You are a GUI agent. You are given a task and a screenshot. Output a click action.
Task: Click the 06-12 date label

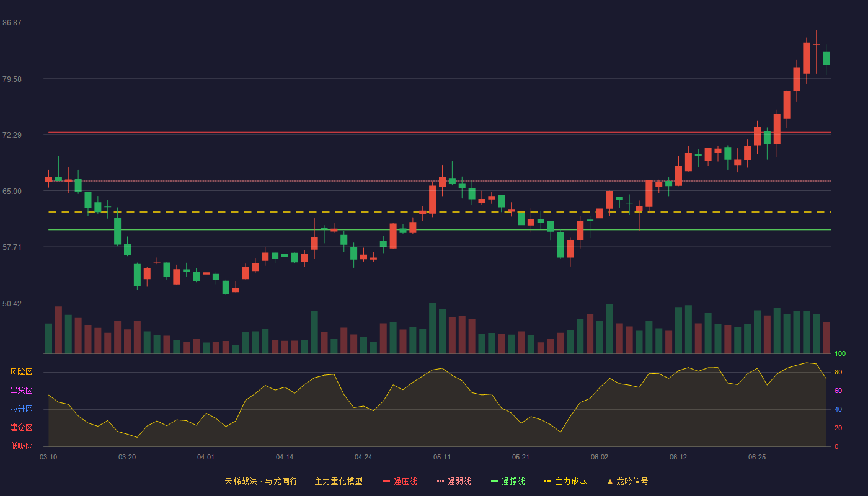click(678, 457)
